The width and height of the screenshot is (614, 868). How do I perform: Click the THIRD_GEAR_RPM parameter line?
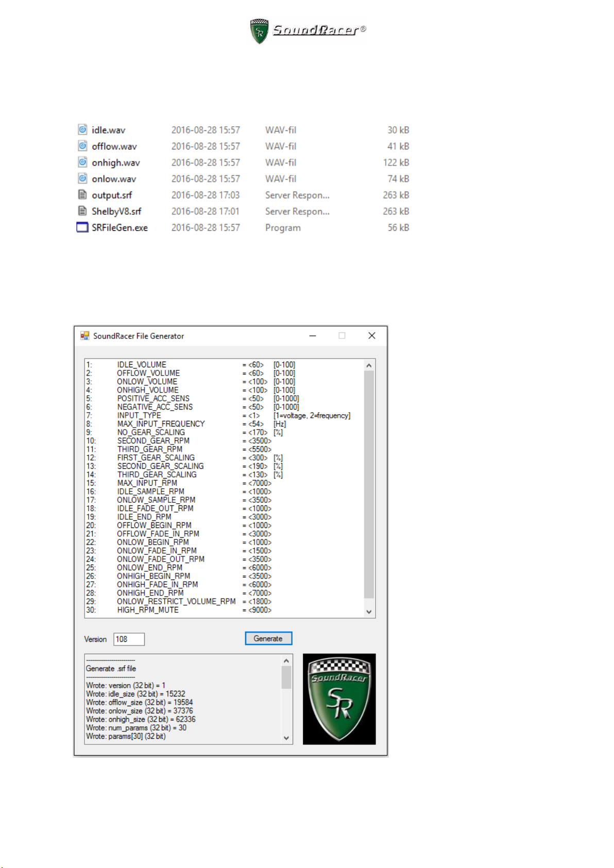179,449
